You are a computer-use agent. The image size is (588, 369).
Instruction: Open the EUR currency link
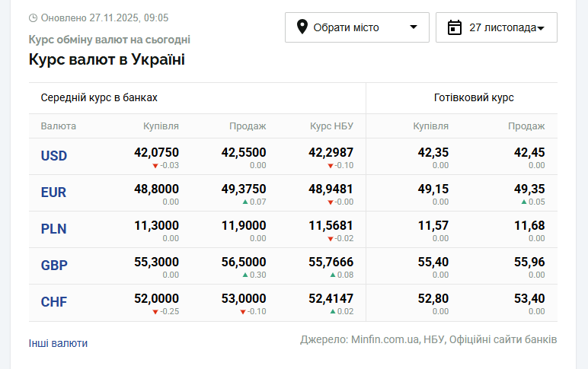coord(54,192)
